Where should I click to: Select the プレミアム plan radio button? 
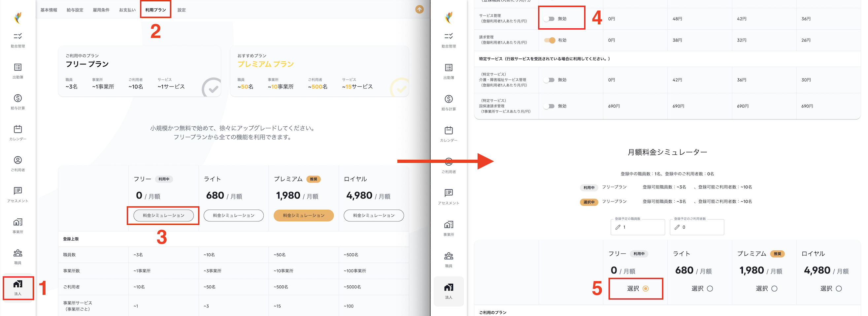pos(774,289)
